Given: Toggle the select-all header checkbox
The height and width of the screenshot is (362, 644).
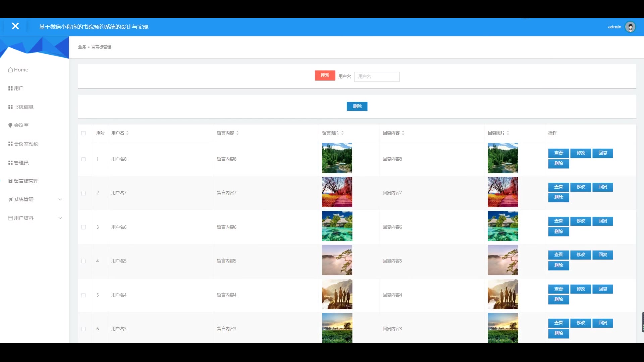Looking at the screenshot, I should tap(83, 133).
